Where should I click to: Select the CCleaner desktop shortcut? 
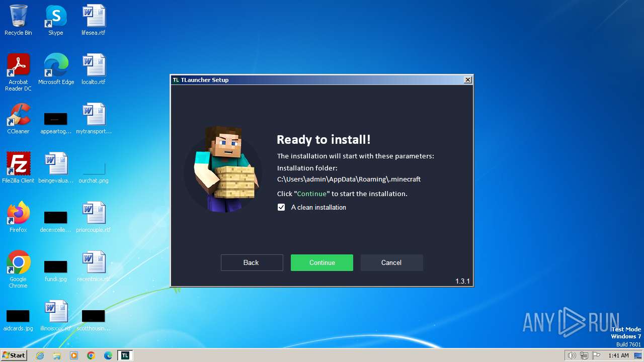[18, 119]
